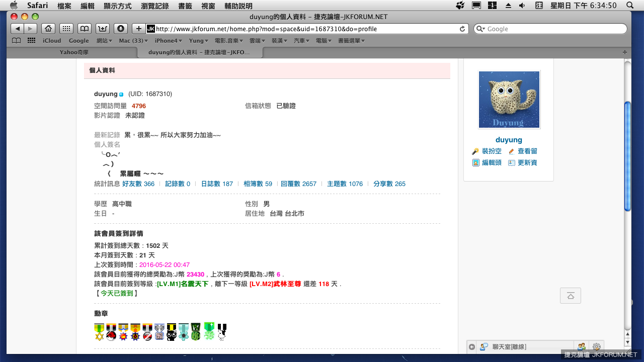Open the 主題數 1076 link
Screen dimensions: 644x362
click(x=345, y=184)
